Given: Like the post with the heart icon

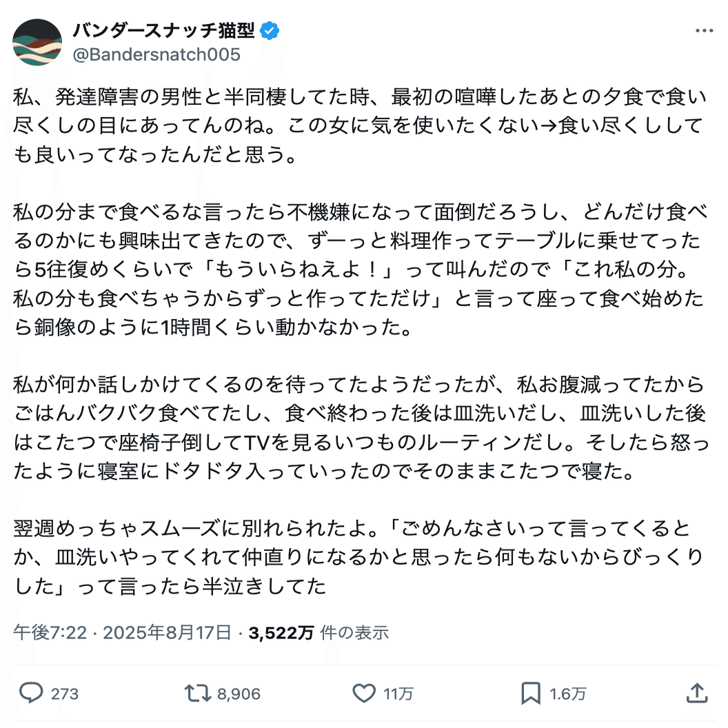Looking at the screenshot, I should tap(363, 693).
